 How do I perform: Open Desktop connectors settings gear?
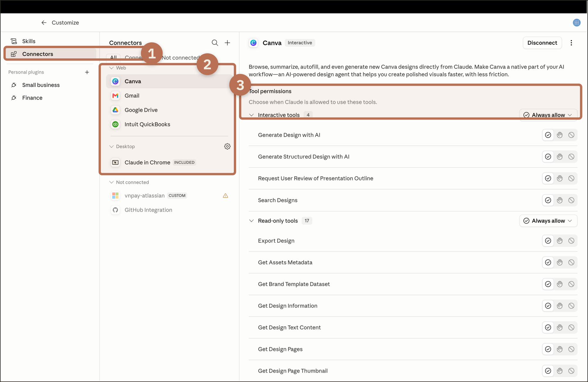(x=227, y=146)
